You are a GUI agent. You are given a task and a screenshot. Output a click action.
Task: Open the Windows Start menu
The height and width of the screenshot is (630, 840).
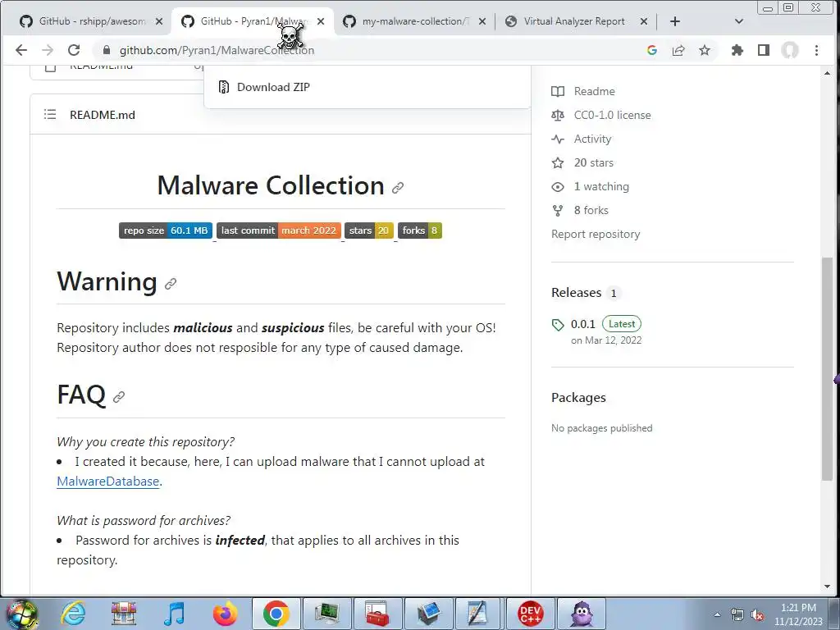point(21,614)
